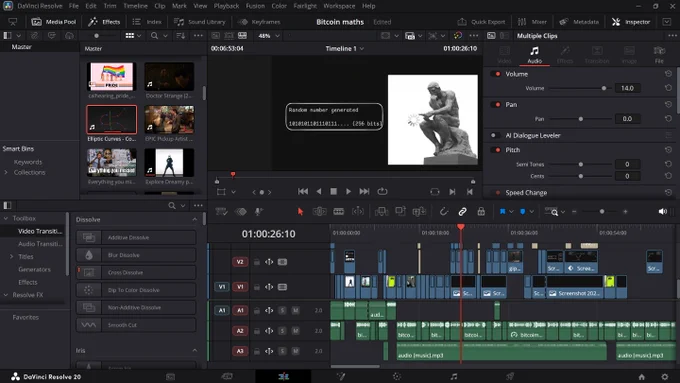This screenshot has width=680, height=383.
Task: Click the Volume value field 14.0
Action: tap(627, 88)
